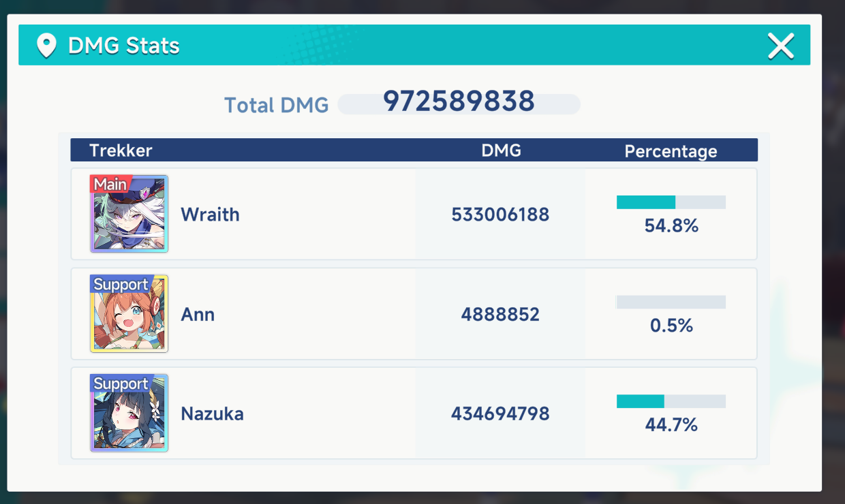845x504 pixels.
Task: Click Ann's damage value 4888852
Action: pyautogui.click(x=500, y=314)
